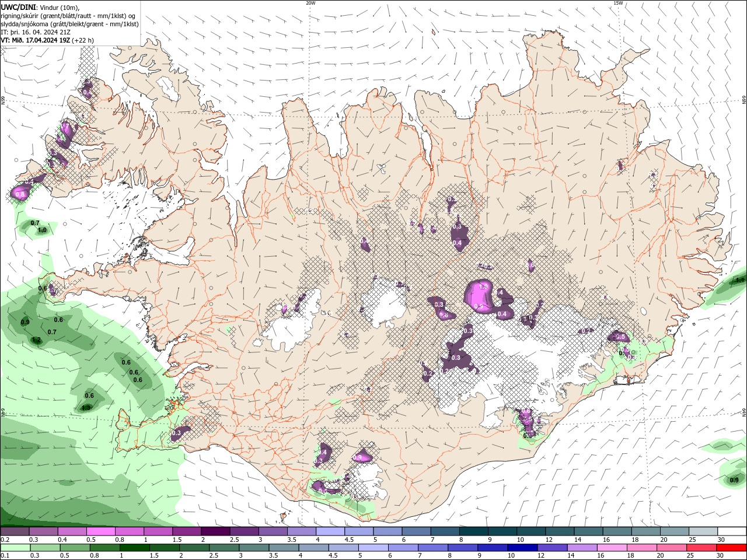Screen dimensions: 747x560
Task: Select the darkest green rain swatch for 1–1.5
Action: point(134,548)
